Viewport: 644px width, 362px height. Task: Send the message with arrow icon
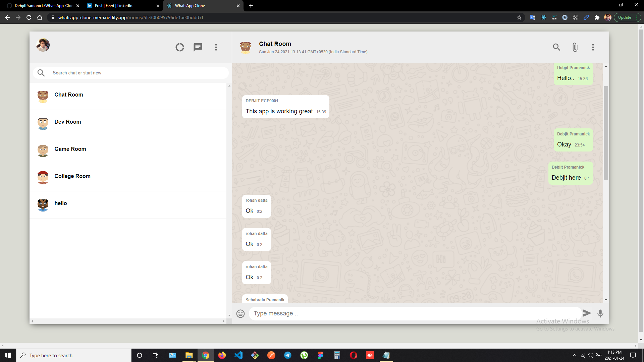pyautogui.click(x=587, y=313)
